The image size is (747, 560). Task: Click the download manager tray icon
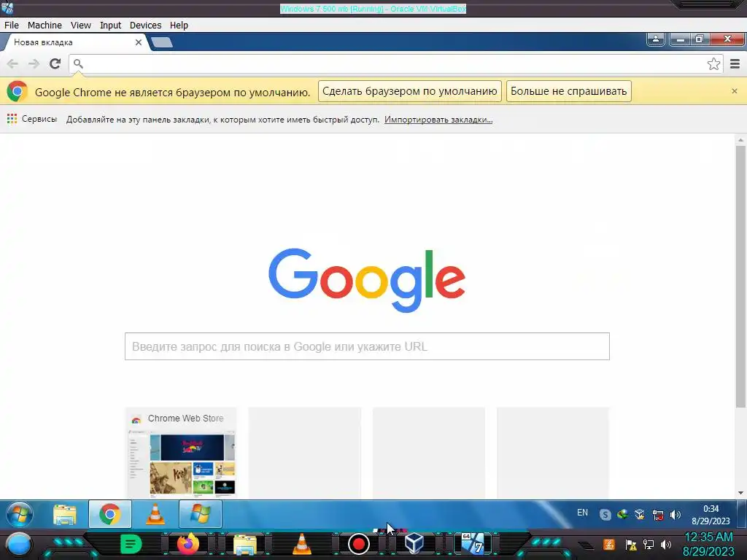point(622,514)
